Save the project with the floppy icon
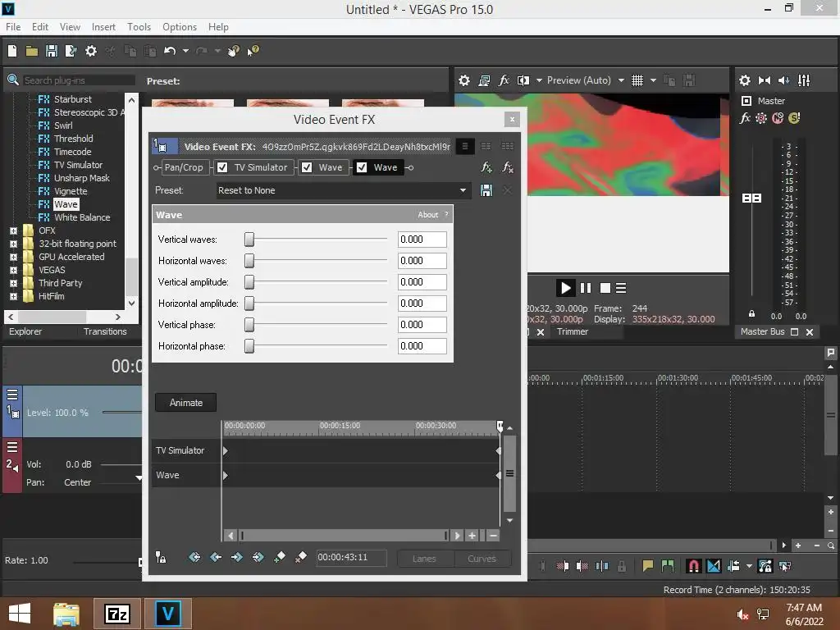Viewport: 840px width, 630px height. (x=52, y=51)
